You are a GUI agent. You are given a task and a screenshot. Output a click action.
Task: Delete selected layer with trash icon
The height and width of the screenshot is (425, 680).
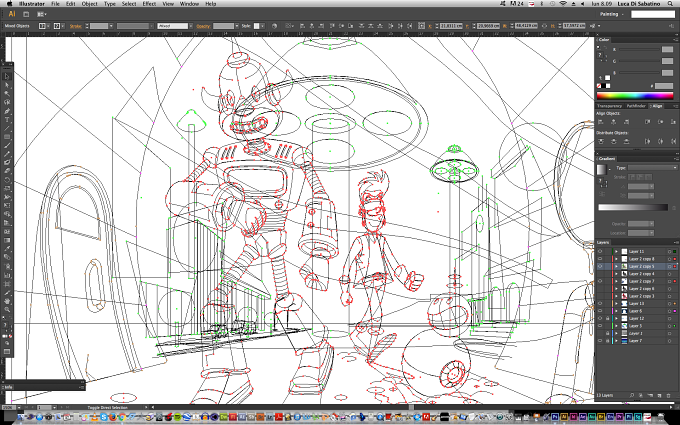pyautogui.click(x=668, y=396)
